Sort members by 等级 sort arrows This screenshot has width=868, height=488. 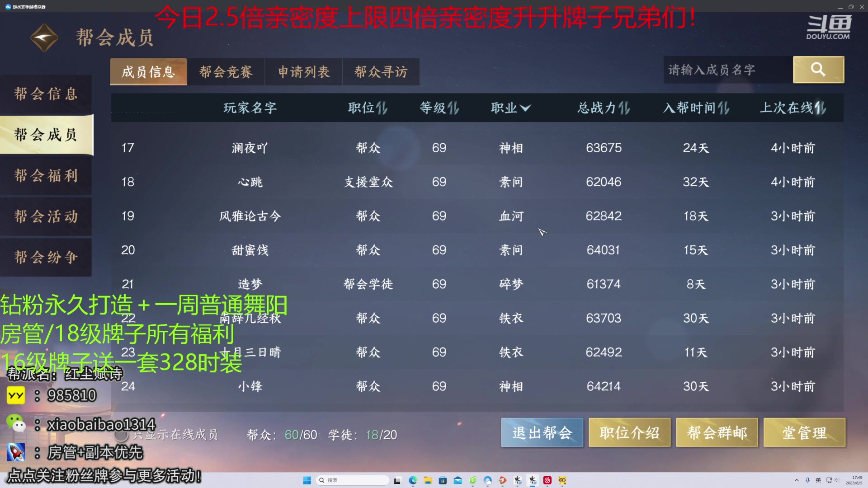point(453,108)
